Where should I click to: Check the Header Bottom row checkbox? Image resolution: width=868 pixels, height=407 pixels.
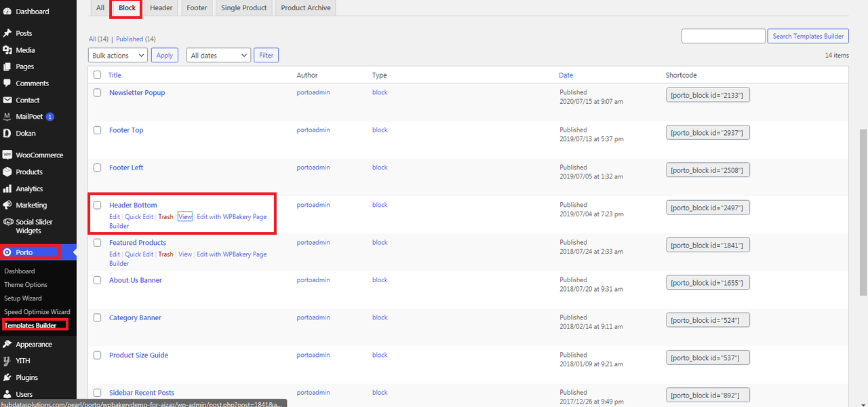pyautogui.click(x=97, y=205)
